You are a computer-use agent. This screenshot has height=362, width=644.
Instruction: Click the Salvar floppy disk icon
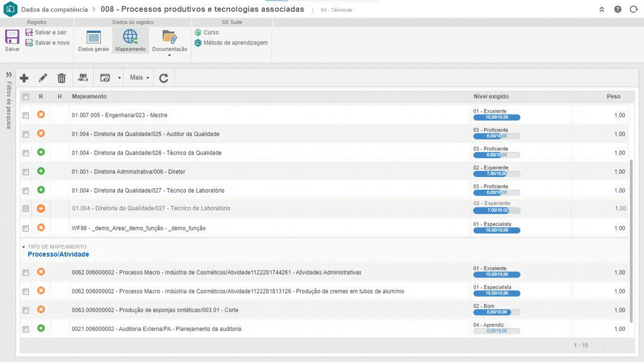pos(12,37)
